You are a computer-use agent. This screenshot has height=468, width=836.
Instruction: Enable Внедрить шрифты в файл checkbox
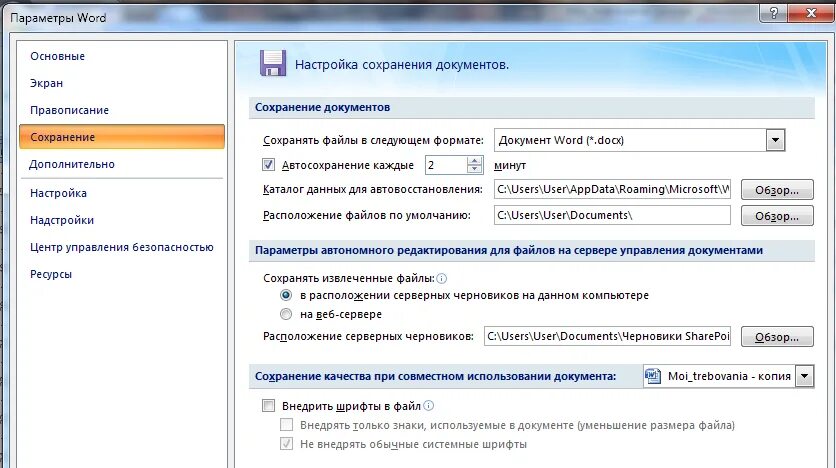[268, 406]
